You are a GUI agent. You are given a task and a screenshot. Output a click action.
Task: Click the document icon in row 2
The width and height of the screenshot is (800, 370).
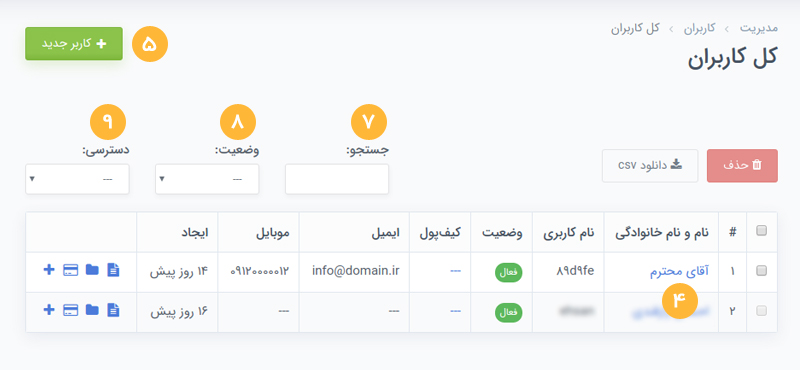113,310
